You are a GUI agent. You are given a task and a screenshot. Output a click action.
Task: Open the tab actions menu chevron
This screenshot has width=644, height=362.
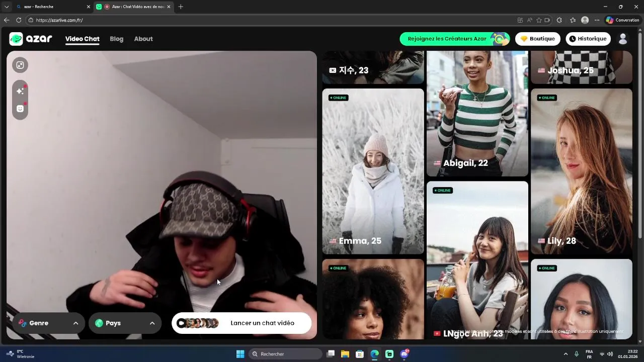(x=7, y=7)
